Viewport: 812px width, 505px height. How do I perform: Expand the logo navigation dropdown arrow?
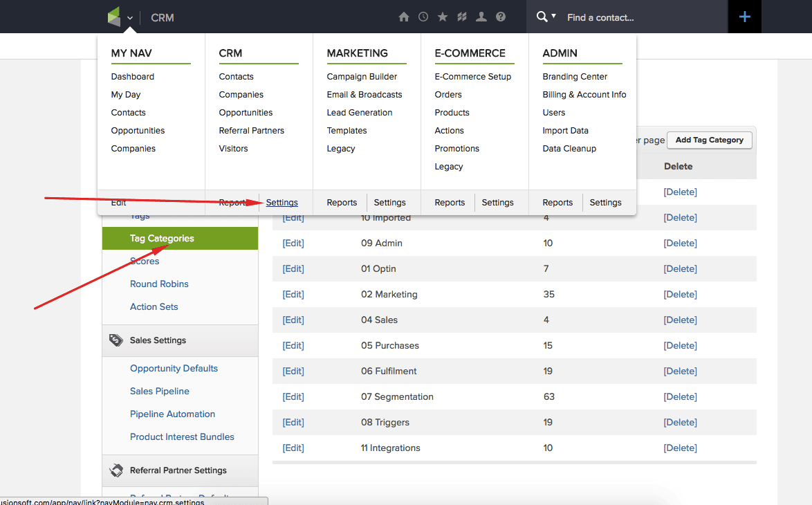click(130, 17)
